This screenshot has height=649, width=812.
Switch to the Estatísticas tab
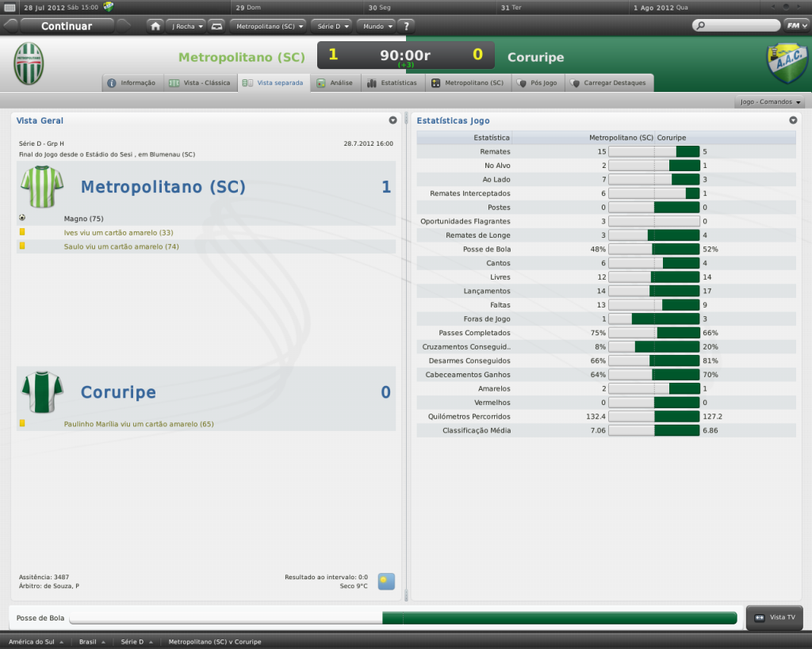click(x=392, y=82)
